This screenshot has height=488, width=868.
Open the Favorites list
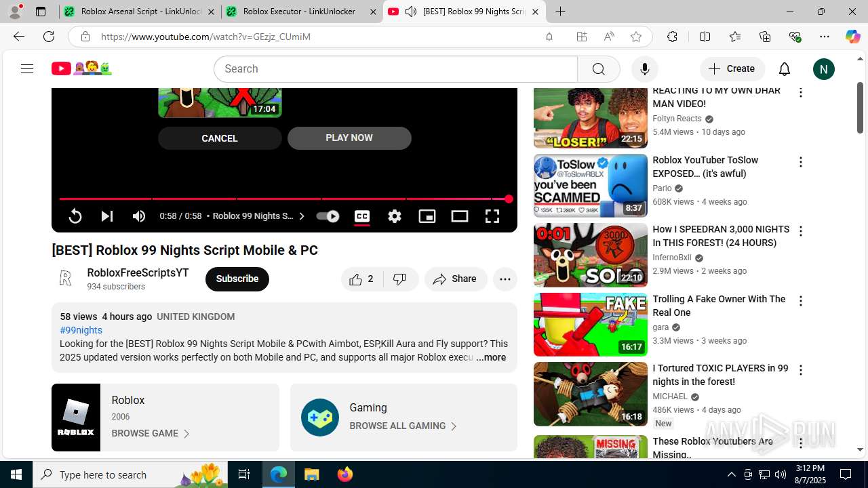coord(735,37)
